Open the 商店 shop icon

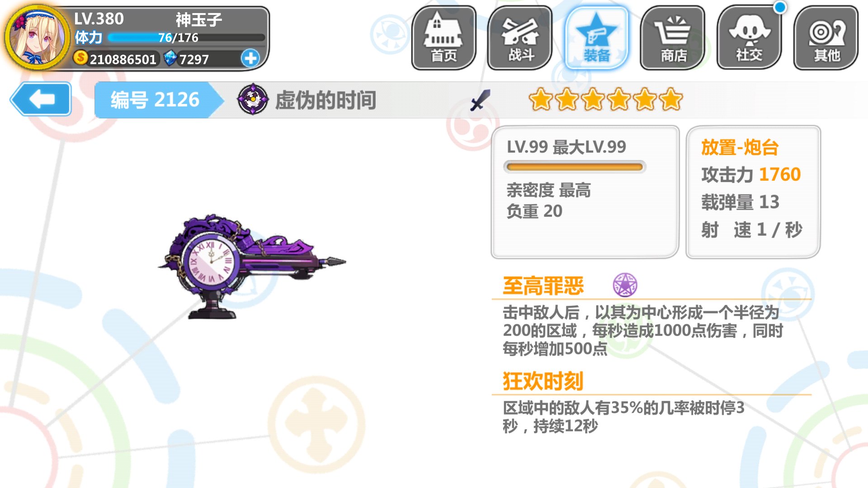pyautogui.click(x=673, y=38)
